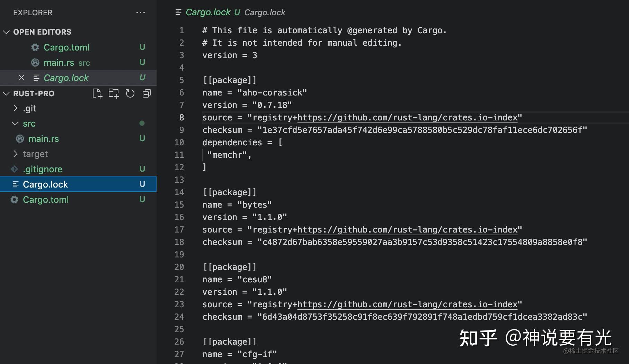Screen dimensions: 629x364
Task: Expand the target folder
Action: (x=15, y=154)
